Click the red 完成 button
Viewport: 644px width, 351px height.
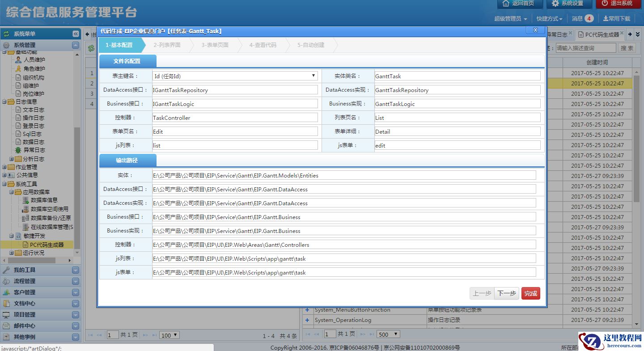(x=530, y=293)
